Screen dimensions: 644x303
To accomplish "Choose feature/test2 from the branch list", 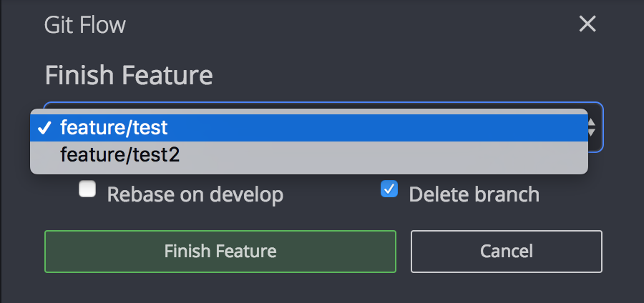I will coord(119,154).
